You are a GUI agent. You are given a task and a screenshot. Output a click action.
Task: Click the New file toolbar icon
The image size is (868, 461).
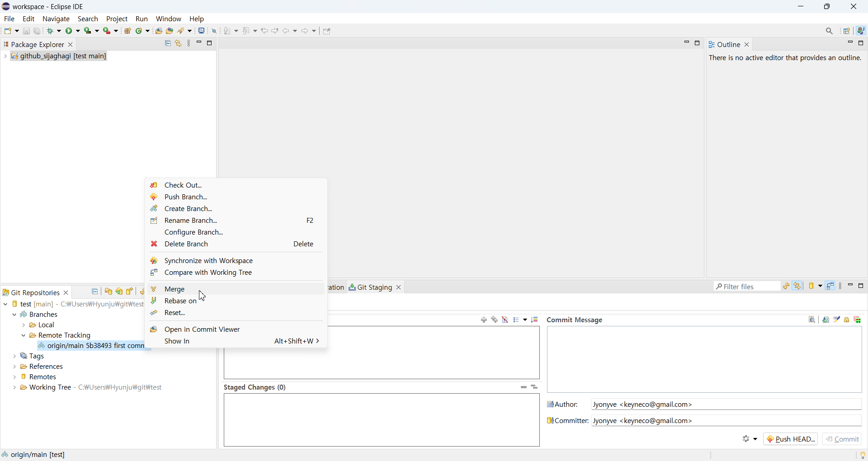tap(9, 31)
